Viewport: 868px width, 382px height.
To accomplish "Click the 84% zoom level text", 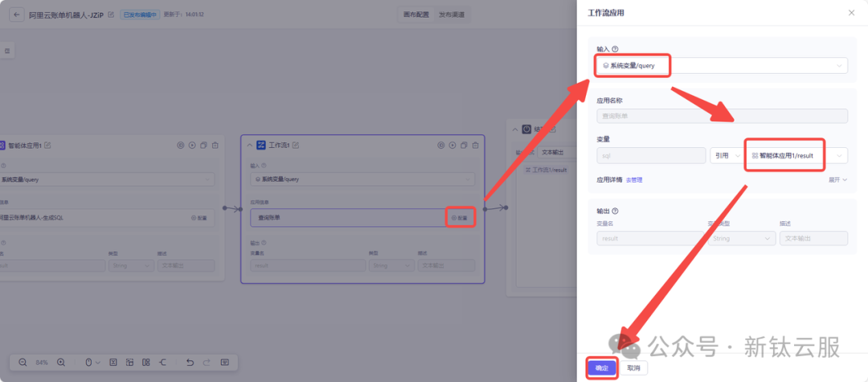I will [x=42, y=362].
